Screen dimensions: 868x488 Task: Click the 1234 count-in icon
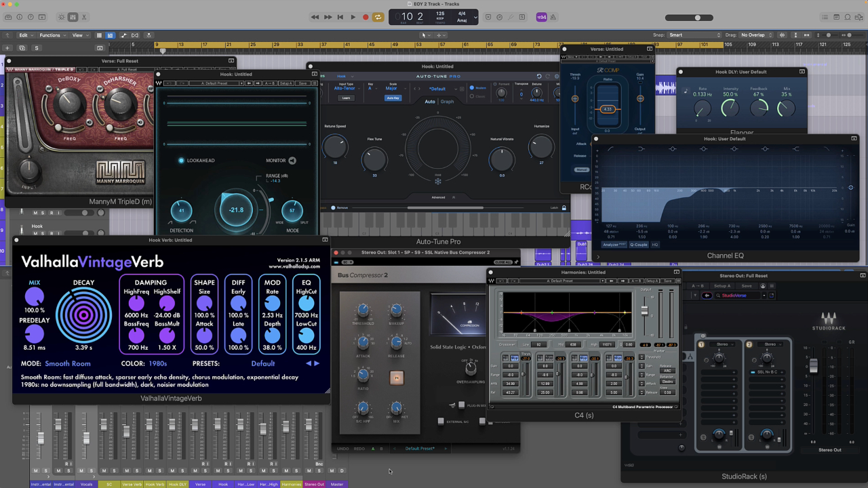tap(541, 17)
